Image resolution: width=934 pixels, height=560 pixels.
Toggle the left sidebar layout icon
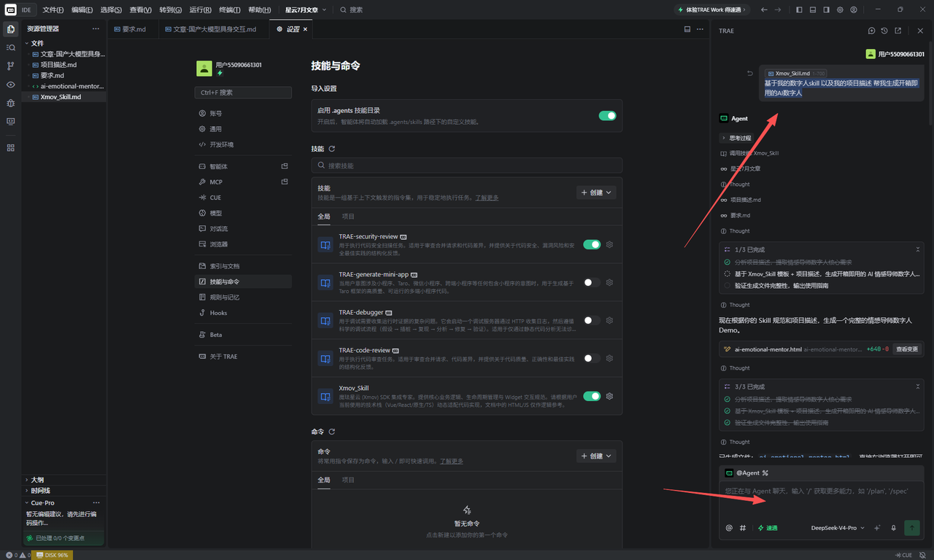pyautogui.click(x=799, y=10)
